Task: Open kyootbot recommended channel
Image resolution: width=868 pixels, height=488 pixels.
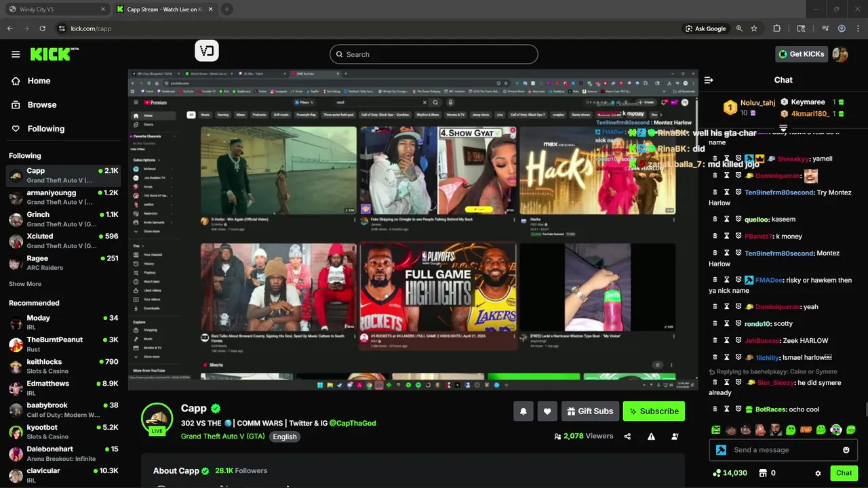Action: point(64,431)
